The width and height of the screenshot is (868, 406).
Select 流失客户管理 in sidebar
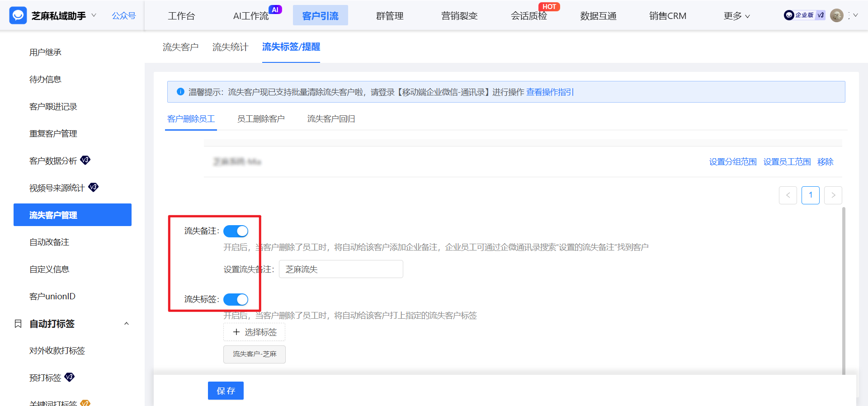pos(72,215)
